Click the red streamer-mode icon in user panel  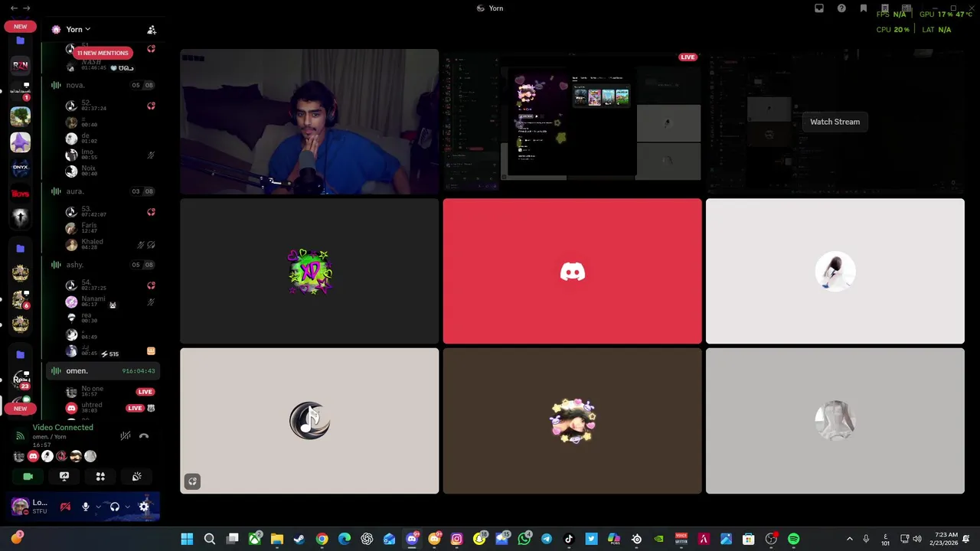coord(65,507)
